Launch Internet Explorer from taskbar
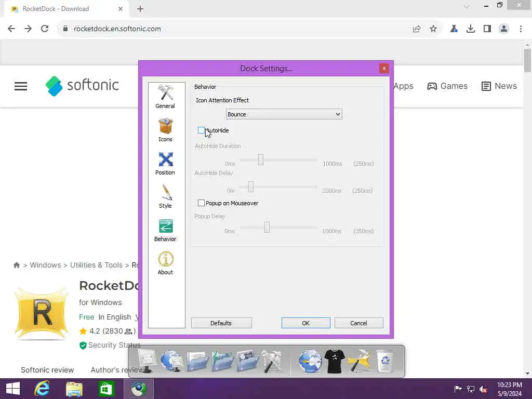532x399 pixels. [42, 389]
